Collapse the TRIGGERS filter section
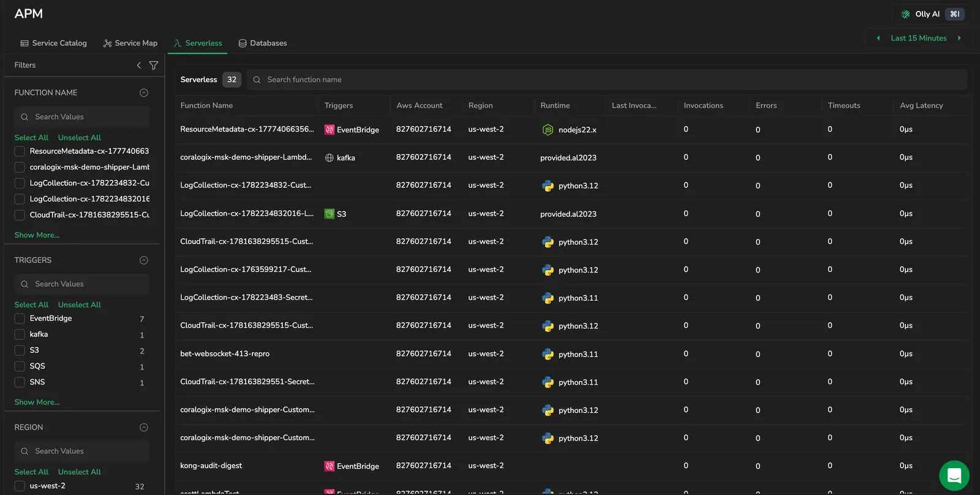This screenshot has height=495, width=980. tap(144, 260)
